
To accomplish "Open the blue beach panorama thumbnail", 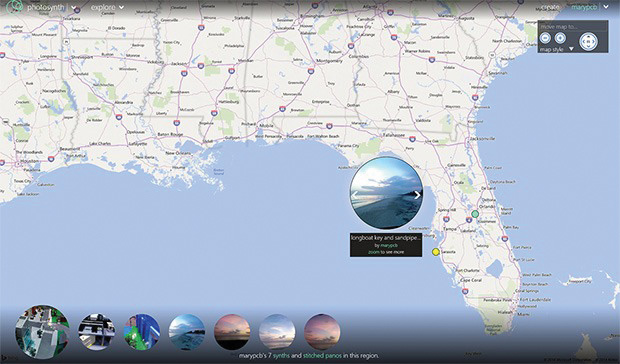I will point(187,332).
